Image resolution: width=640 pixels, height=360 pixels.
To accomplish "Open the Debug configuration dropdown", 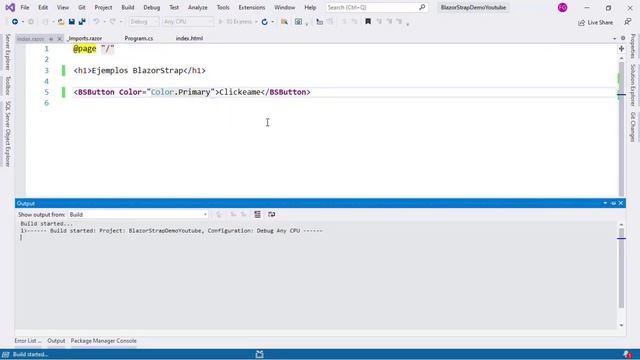I will coord(144,22).
